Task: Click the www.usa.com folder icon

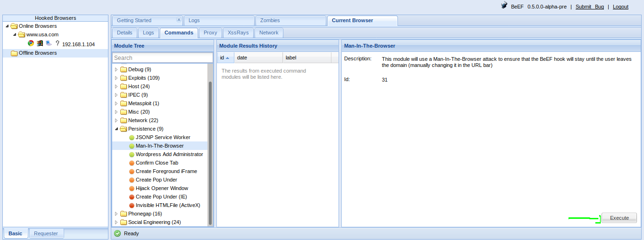Action: (22, 34)
